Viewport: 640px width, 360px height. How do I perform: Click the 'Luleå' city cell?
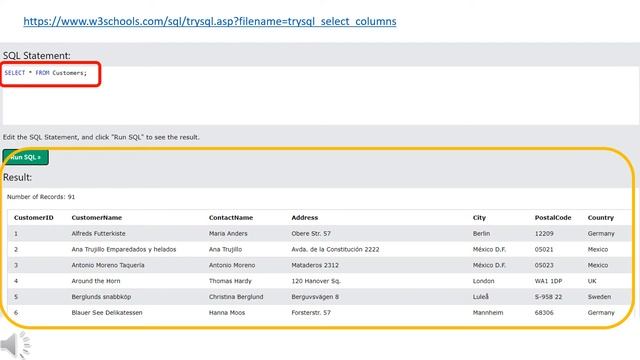coord(480,297)
